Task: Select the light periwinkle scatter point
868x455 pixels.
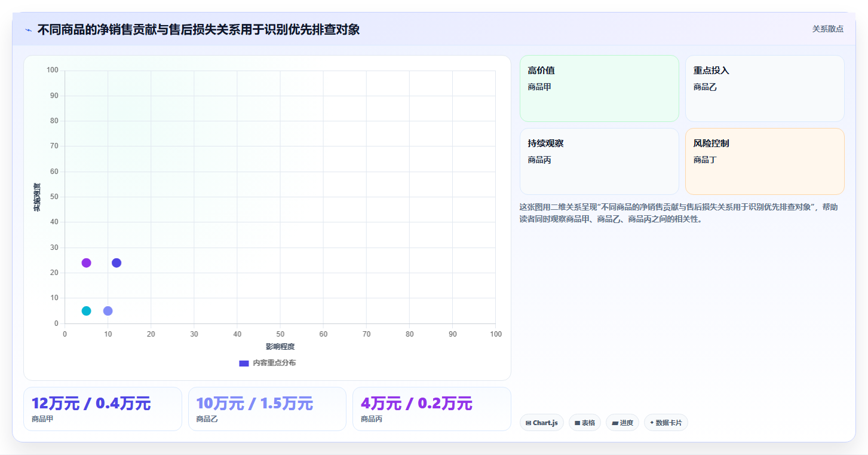Action: pyautogui.click(x=108, y=311)
